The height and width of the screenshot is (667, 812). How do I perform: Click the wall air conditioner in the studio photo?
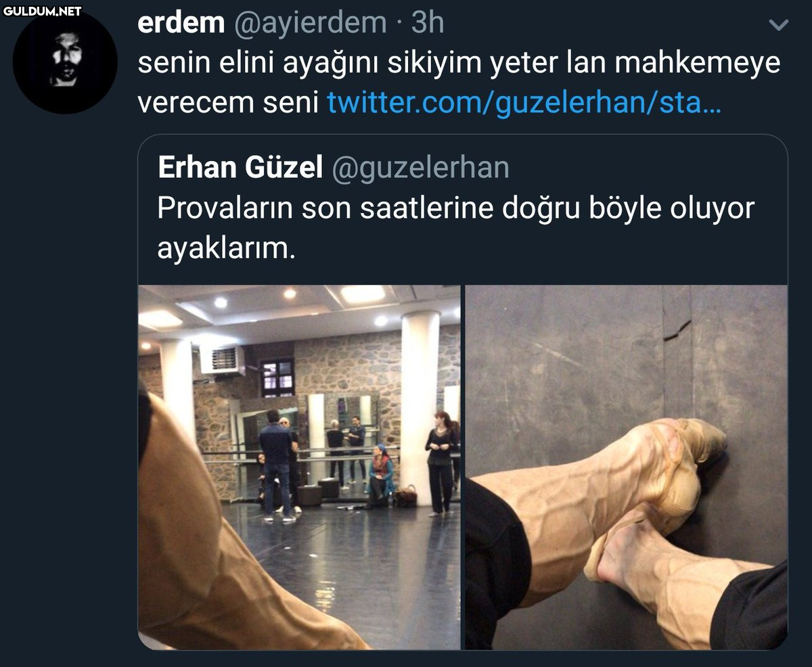222,360
